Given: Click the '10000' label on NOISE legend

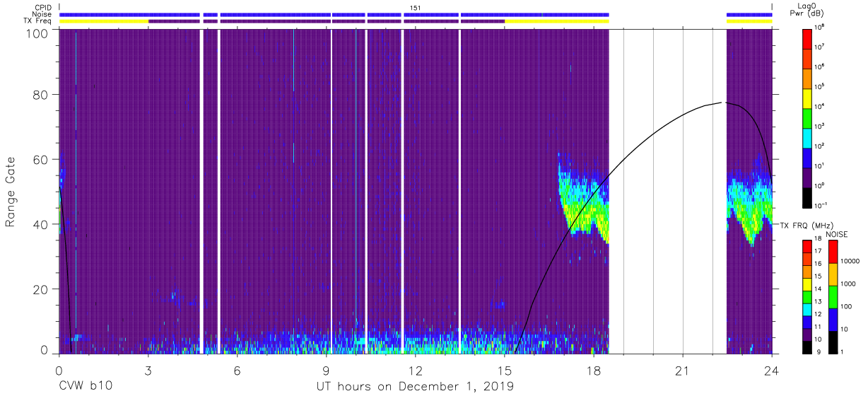Looking at the screenshot, I should tap(850, 261).
